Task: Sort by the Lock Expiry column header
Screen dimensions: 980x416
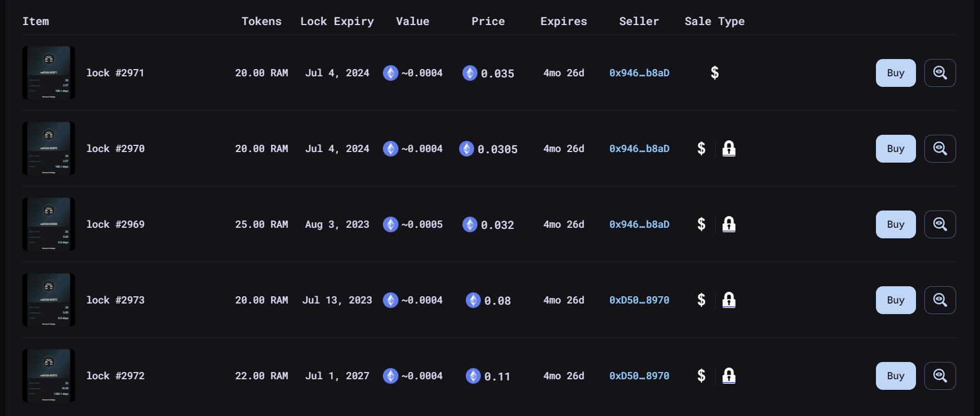Action: [337, 21]
